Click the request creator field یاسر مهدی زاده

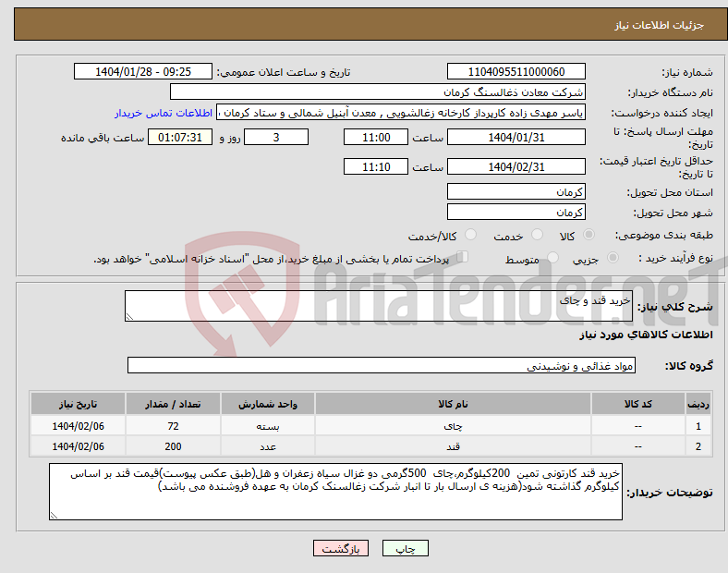[401, 113]
